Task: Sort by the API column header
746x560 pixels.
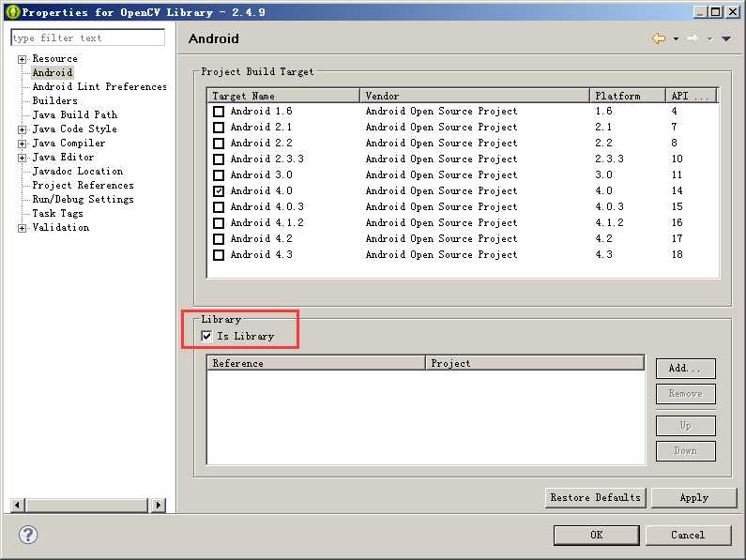Action: (x=692, y=96)
